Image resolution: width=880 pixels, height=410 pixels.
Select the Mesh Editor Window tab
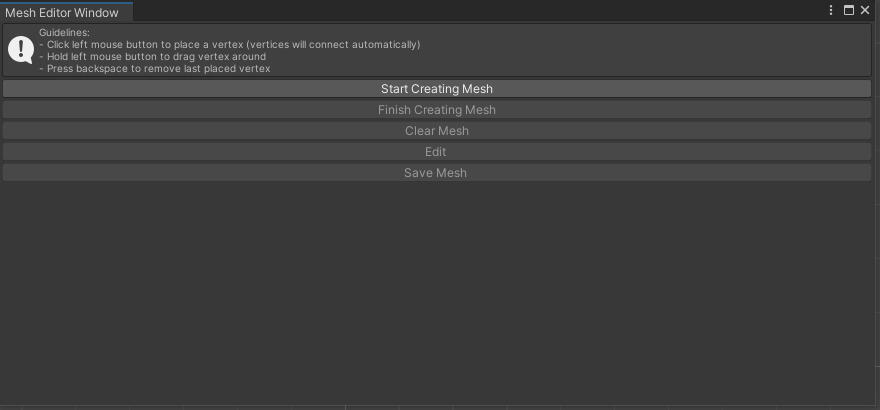tap(62, 12)
